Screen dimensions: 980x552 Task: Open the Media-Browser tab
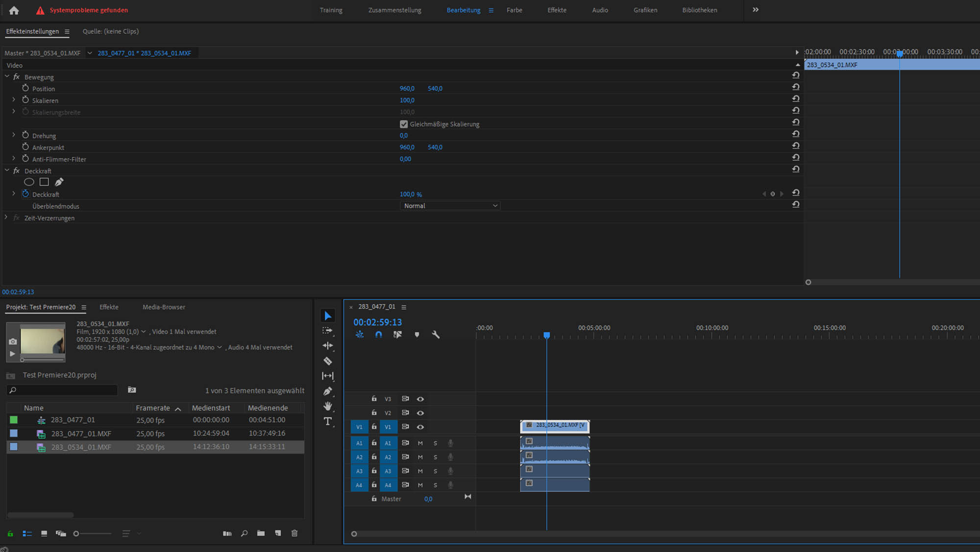[164, 307]
